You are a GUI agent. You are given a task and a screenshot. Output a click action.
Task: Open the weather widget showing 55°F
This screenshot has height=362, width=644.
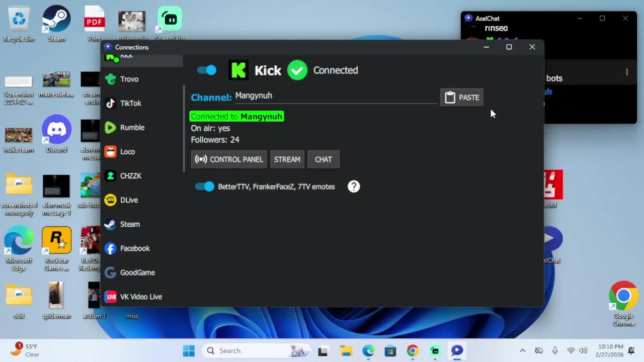pyautogui.click(x=25, y=350)
